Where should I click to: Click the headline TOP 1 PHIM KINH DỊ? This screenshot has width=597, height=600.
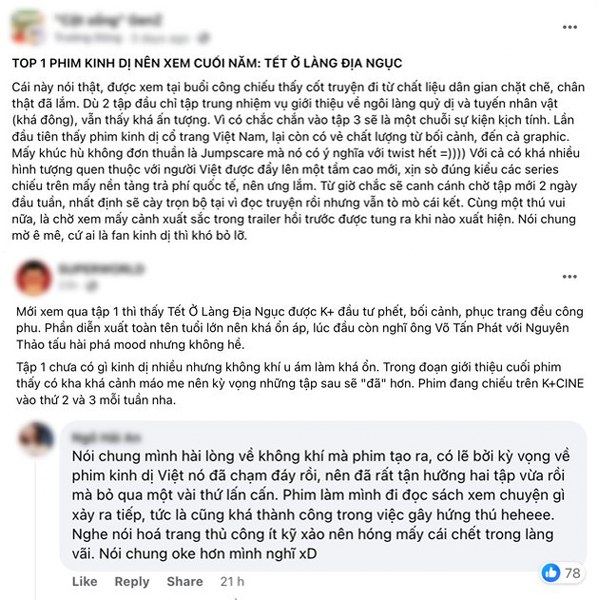click(207, 63)
